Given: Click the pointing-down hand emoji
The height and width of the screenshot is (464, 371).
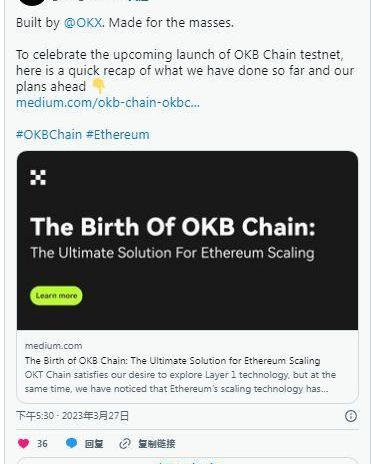Looking at the screenshot, I should pyautogui.click(x=98, y=86).
